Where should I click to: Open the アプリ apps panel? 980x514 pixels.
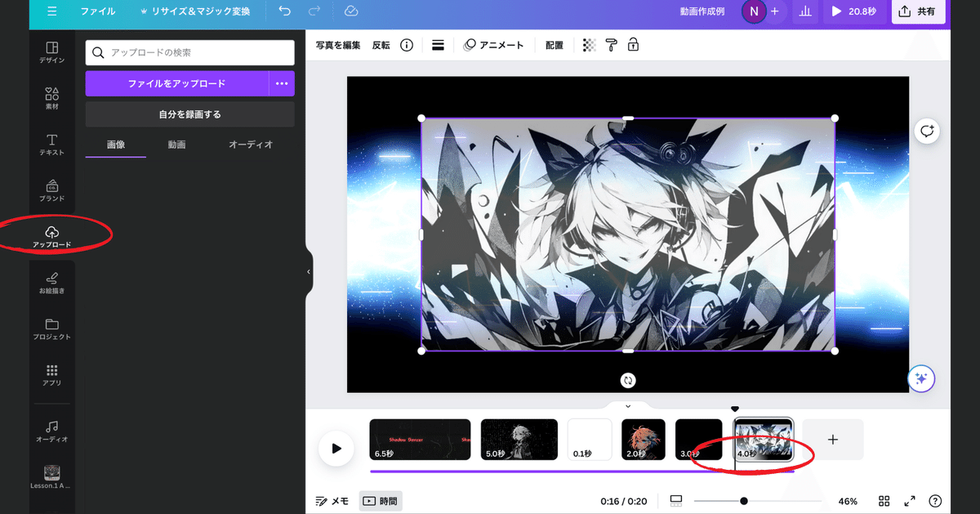pyautogui.click(x=52, y=376)
